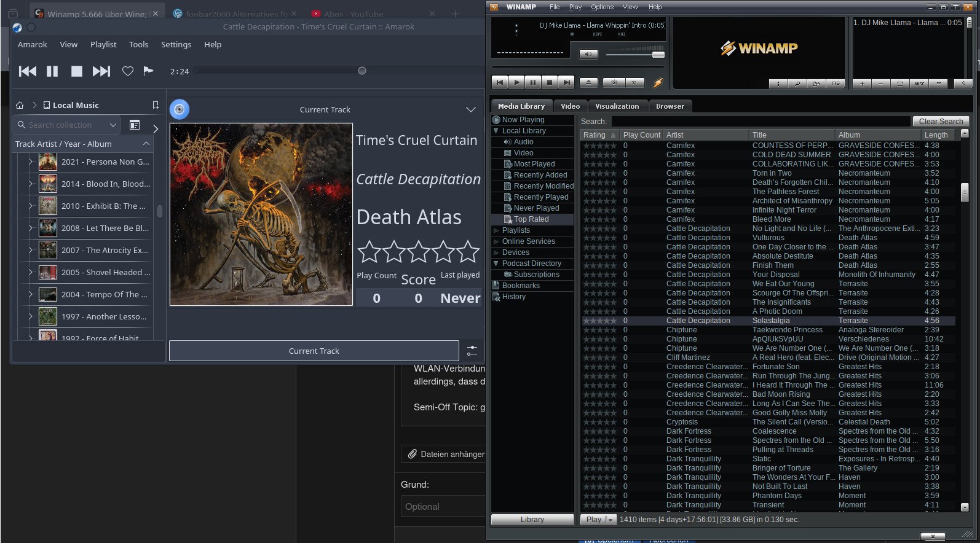Toggle Winamp shuffle button
The height and width of the screenshot is (543, 980).
pos(614,82)
